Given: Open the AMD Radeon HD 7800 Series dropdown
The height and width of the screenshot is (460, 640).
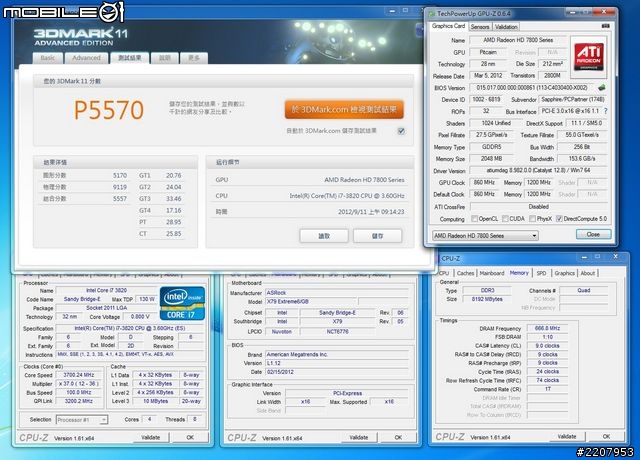Looking at the screenshot, I should point(485,236).
